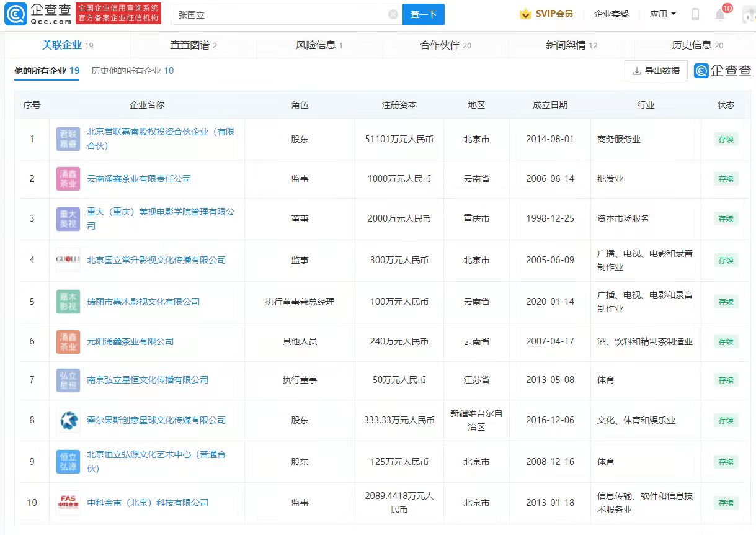
Task: Click the 1998-12-25 date cell
Action: (x=550, y=218)
